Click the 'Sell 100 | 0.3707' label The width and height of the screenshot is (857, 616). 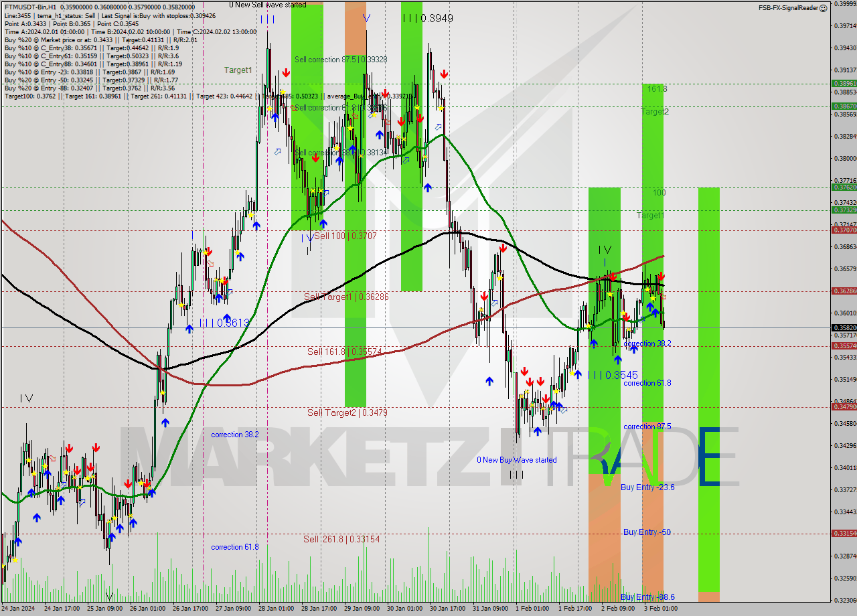[345, 236]
